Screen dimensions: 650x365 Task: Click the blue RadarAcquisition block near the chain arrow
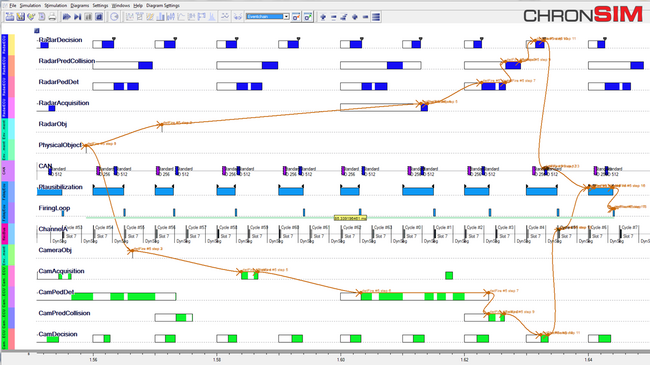[x=424, y=107]
